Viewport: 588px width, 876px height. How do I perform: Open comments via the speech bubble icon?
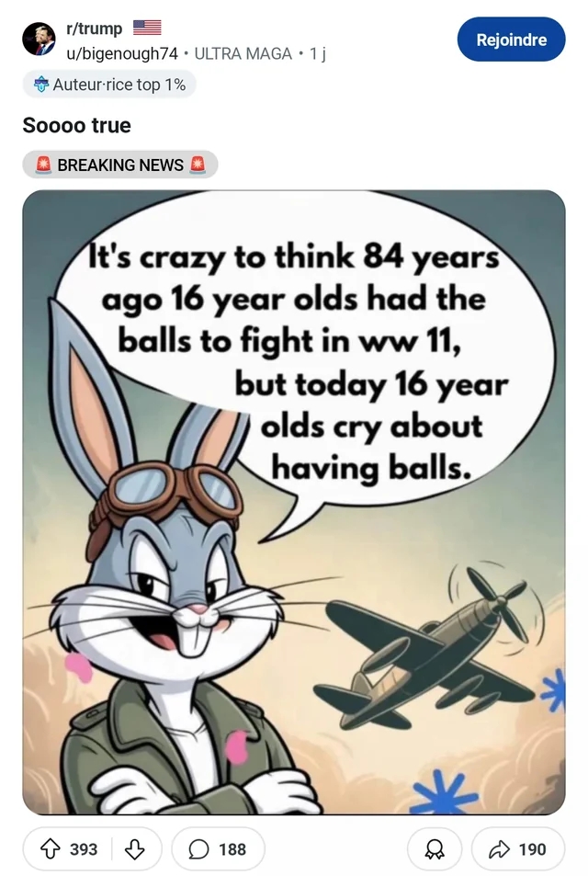tap(198, 849)
